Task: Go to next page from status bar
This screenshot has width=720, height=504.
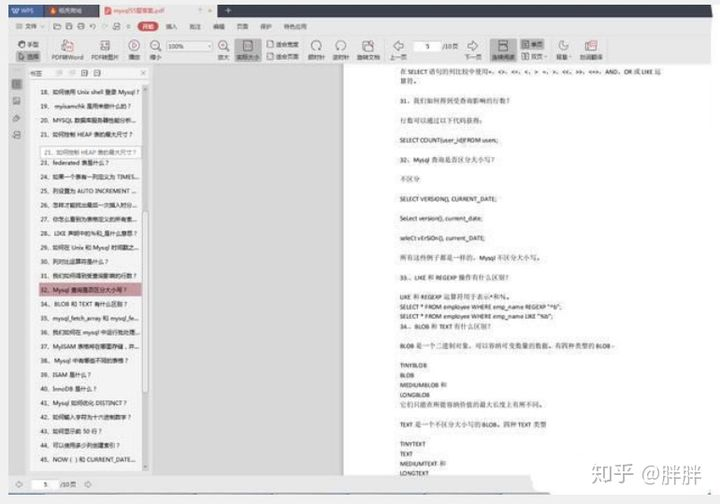Action: point(88,484)
